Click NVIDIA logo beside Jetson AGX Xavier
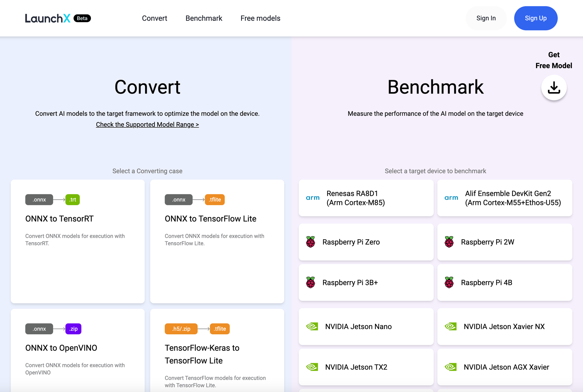 tap(451, 367)
